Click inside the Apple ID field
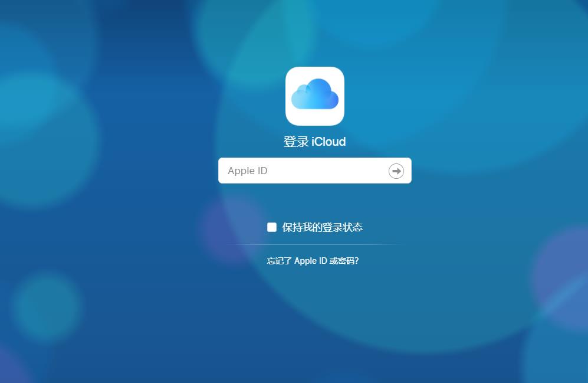The width and height of the screenshot is (588, 383). point(295,171)
